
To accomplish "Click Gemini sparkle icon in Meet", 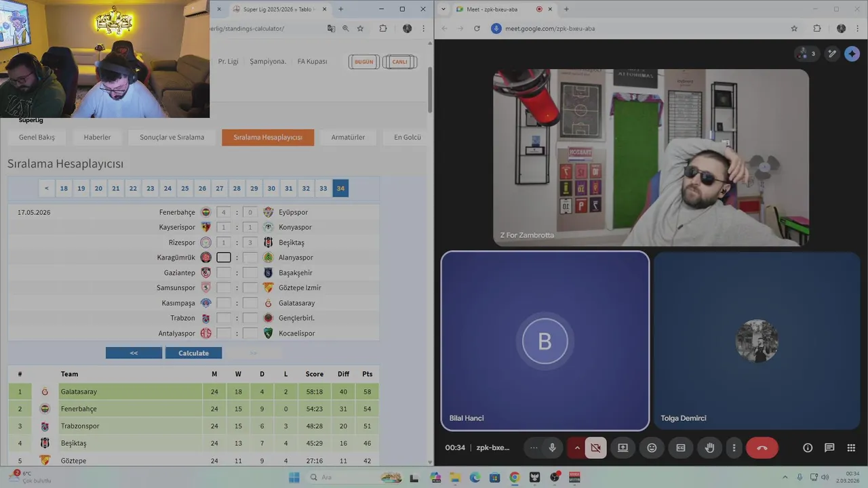I will coord(852,54).
